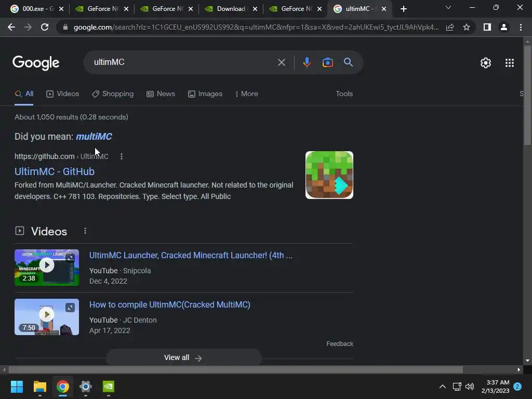Open the UltimMC - GitHub result
532x399 pixels.
(54, 171)
